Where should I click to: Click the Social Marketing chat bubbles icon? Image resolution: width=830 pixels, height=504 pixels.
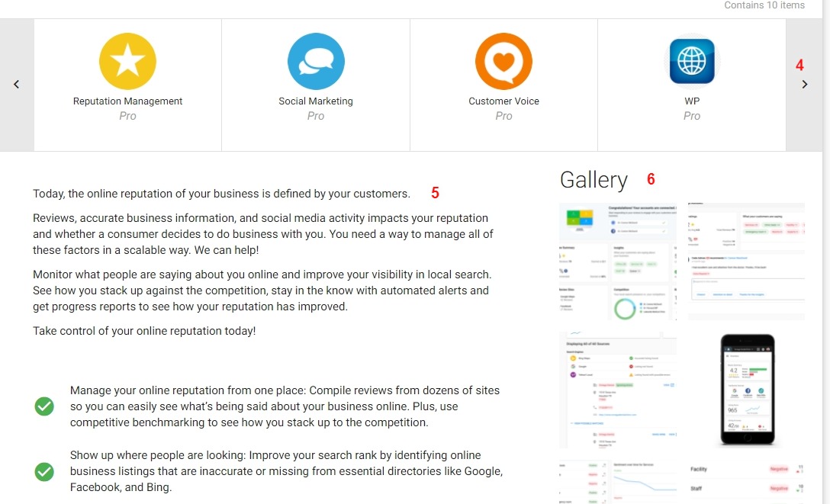316,62
